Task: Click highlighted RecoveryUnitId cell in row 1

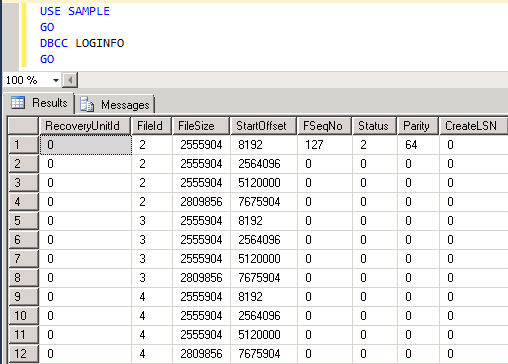Action: pyautogui.click(x=86, y=145)
